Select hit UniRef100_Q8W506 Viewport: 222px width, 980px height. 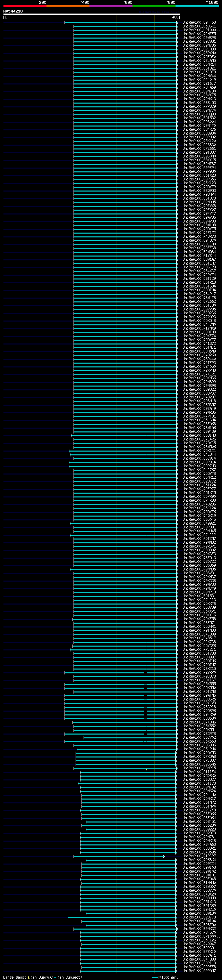[199, 447]
